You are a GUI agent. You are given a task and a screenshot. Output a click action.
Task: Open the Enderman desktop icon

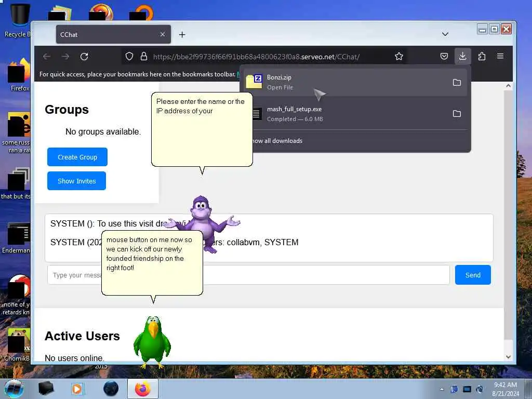coord(17,238)
